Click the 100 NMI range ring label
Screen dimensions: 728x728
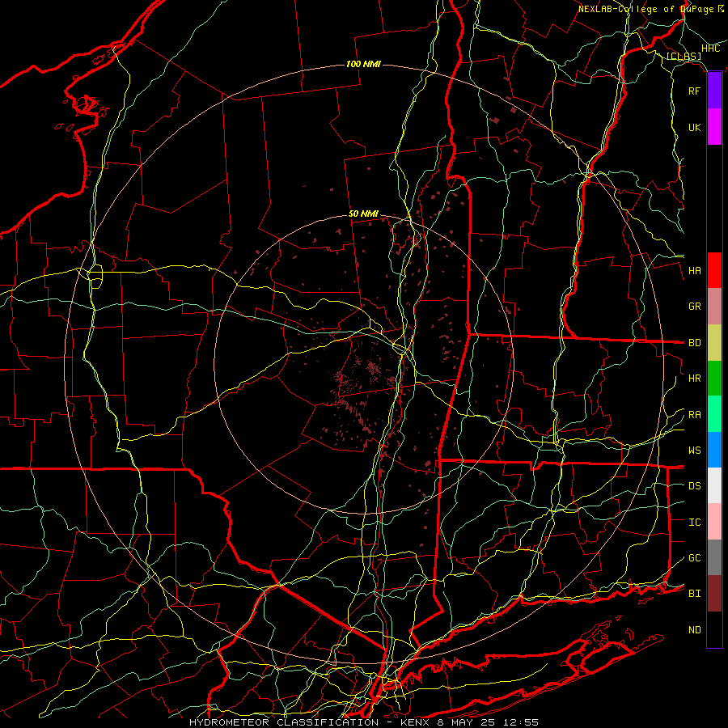point(363,64)
